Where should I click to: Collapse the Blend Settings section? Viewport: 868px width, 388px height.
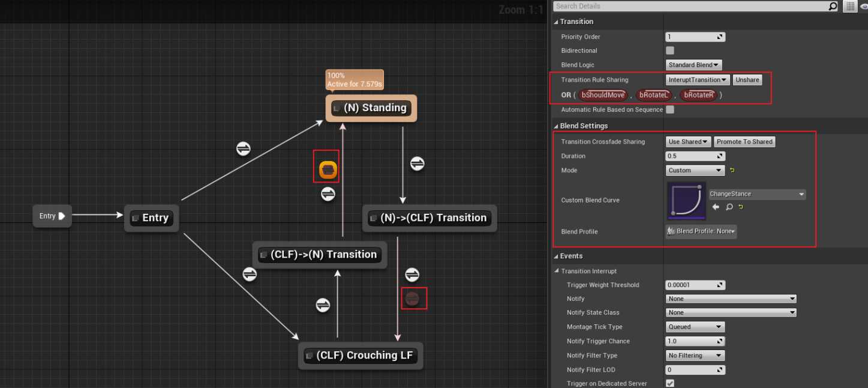point(555,126)
